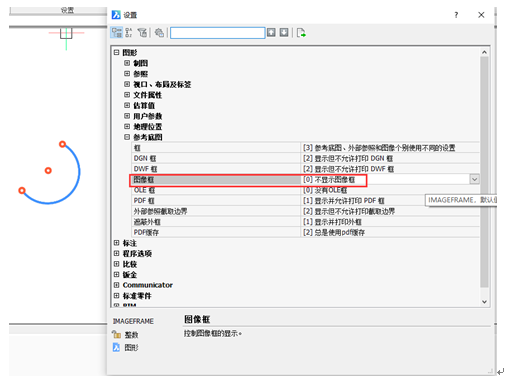Click the find previous up-arrow icon
Image resolution: width=510 pixels, height=378 pixels.
[271, 32]
